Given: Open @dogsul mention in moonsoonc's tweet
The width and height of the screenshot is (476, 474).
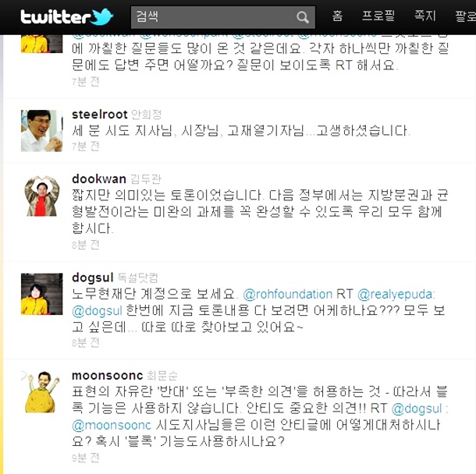Looking at the screenshot, I should click(417, 409).
